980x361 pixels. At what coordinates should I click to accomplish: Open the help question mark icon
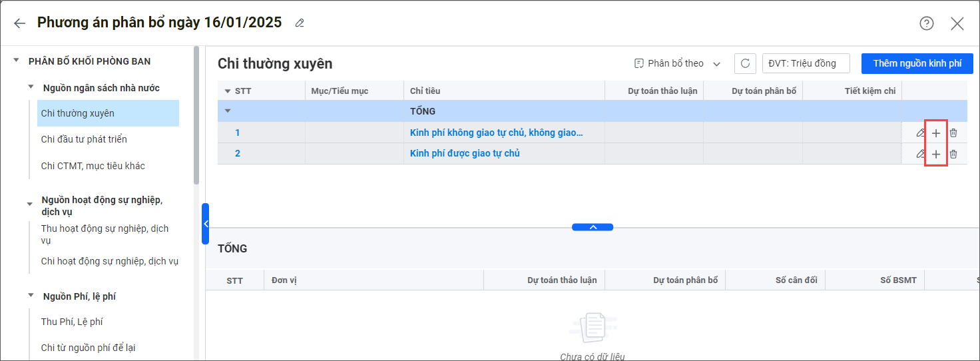pos(926,23)
